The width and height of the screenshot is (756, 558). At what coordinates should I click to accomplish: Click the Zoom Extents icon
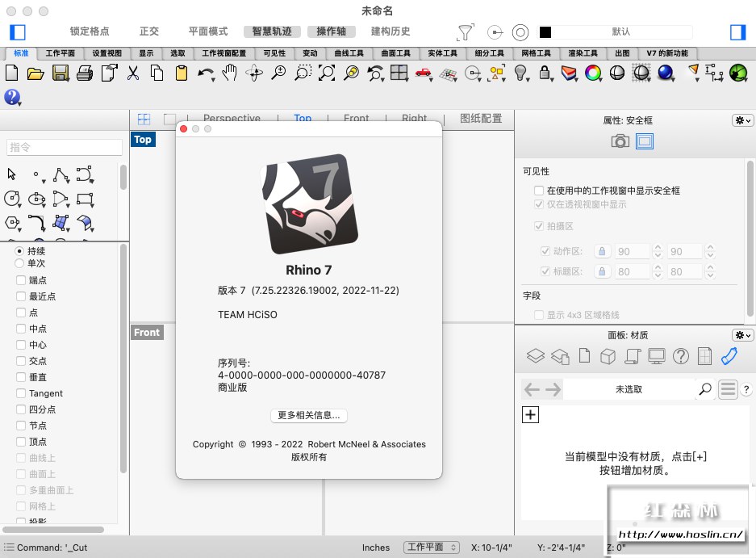[327, 73]
